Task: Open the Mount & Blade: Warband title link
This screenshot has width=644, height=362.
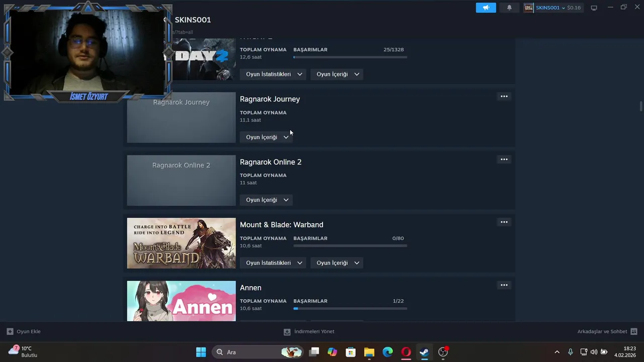Action: 281,225
